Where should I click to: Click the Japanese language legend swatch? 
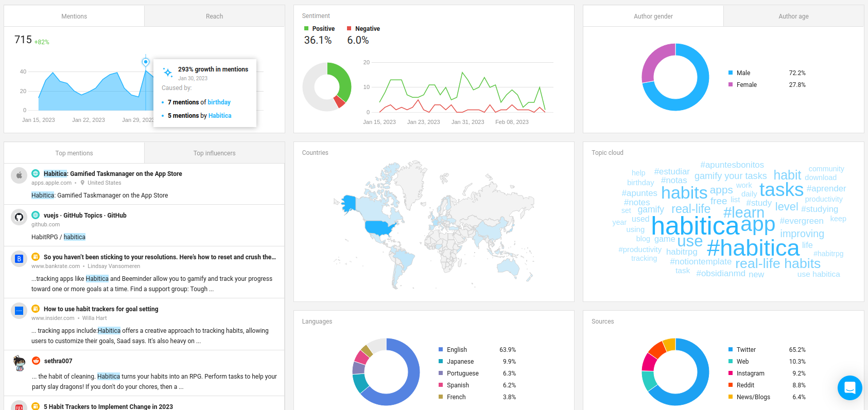coord(441,361)
